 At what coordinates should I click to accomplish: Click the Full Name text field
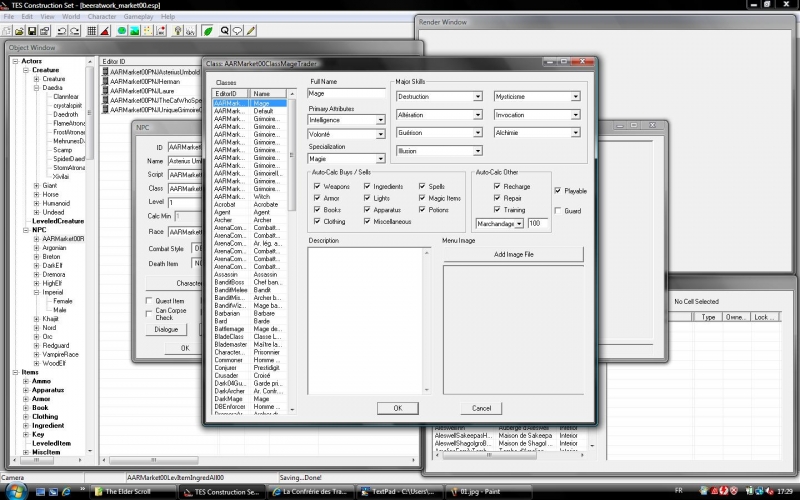point(347,93)
